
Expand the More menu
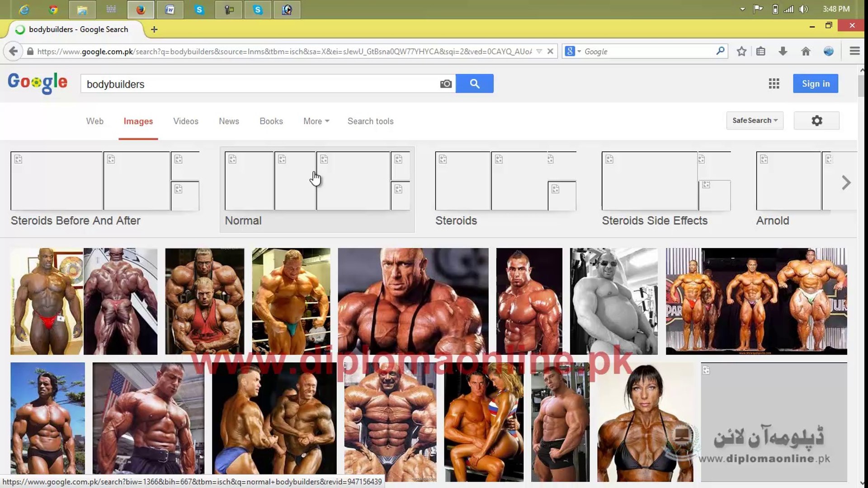(316, 121)
